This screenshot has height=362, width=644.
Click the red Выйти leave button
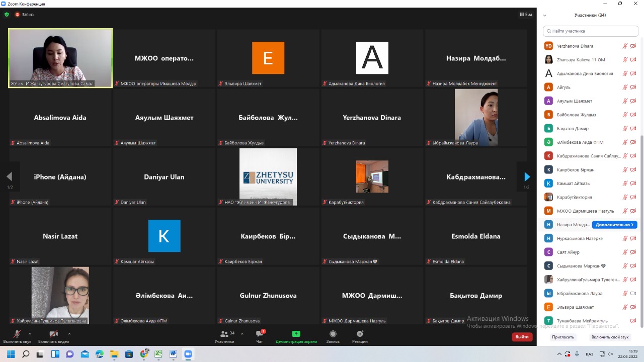(x=522, y=337)
